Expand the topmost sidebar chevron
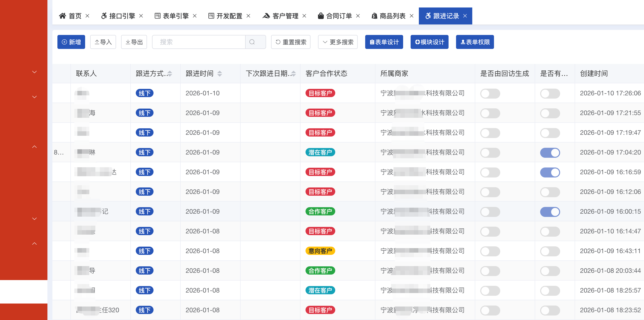644x320 pixels. click(34, 72)
